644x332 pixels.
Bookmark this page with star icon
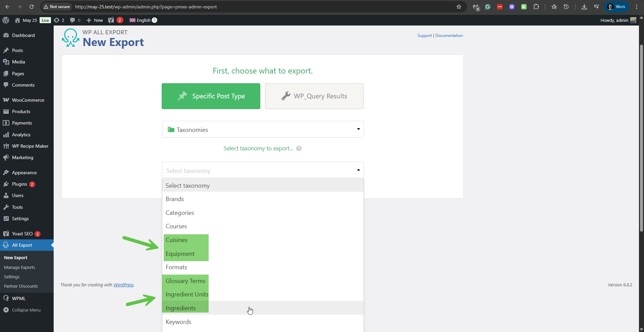click(459, 7)
